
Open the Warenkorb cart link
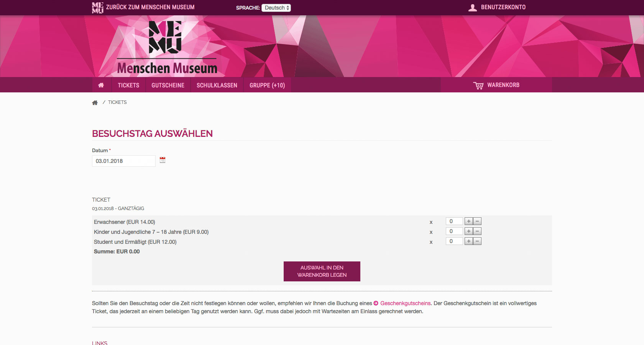point(496,85)
